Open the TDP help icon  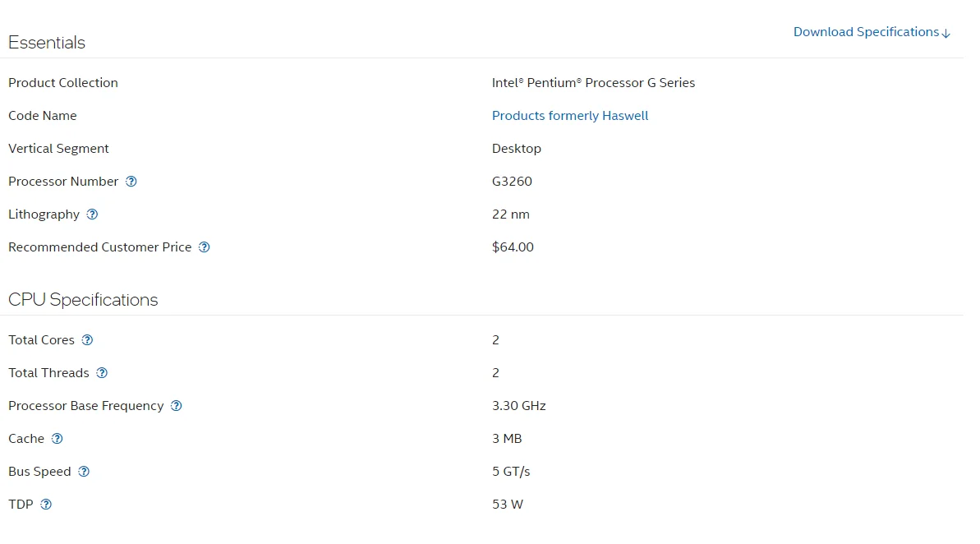pyautogui.click(x=46, y=505)
